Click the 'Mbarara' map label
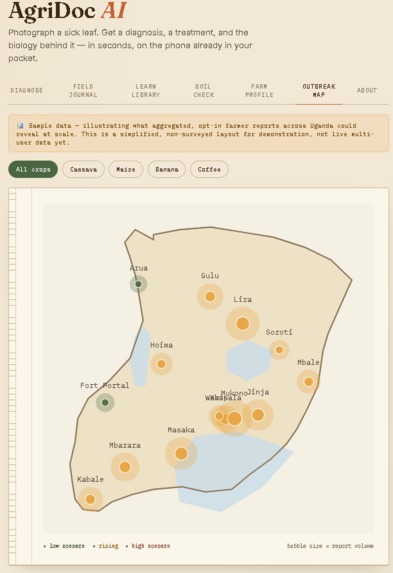Screen dimensions: 393x573 click(x=125, y=445)
